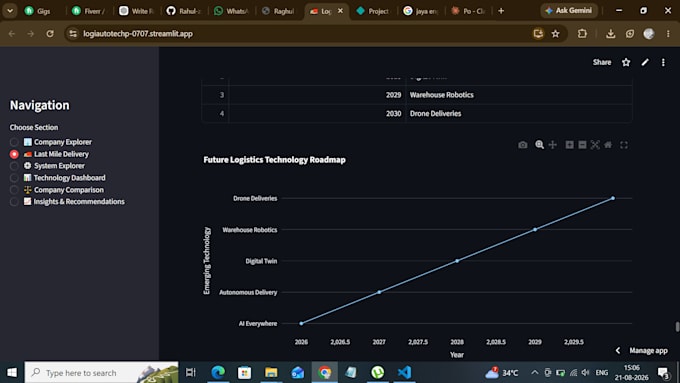The width and height of the screenshot is (680, 383).
Task: Click the Drone Deliveries data point on chart
Action: point(613,198)
